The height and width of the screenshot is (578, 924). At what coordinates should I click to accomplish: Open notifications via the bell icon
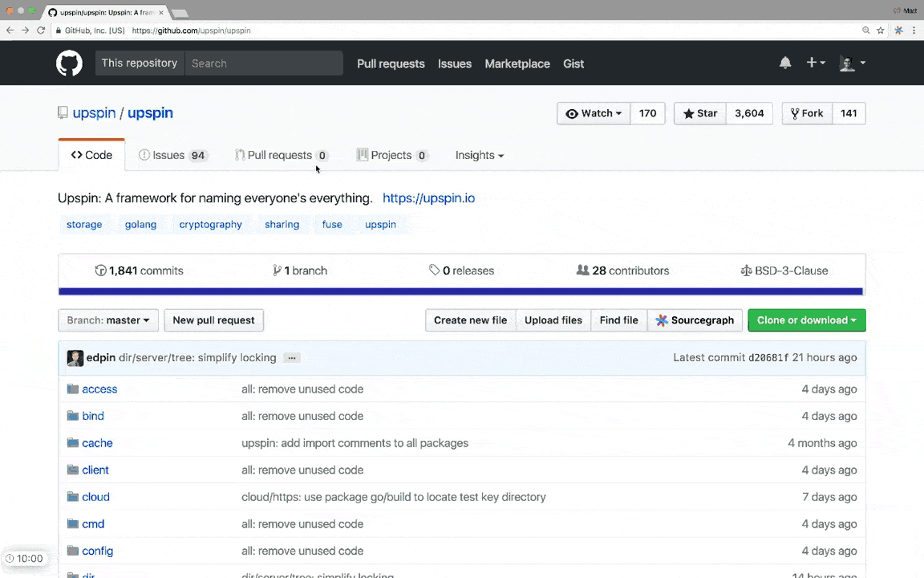tap(784, 63)
